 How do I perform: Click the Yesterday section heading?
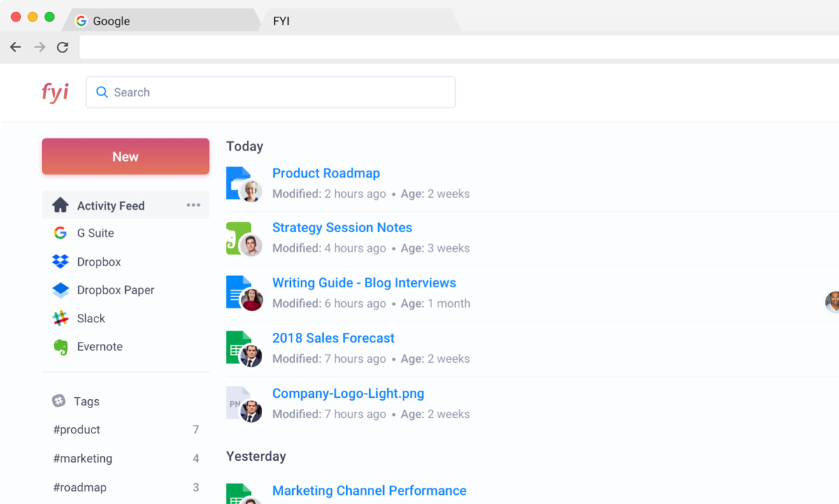pyautogui.click(x=256, y=456)
